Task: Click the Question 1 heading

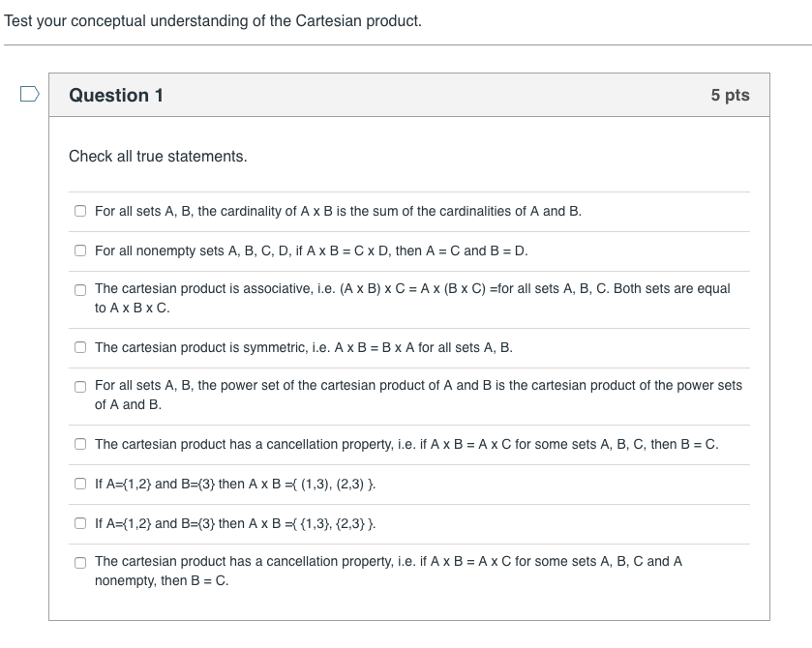Action: 114,95
